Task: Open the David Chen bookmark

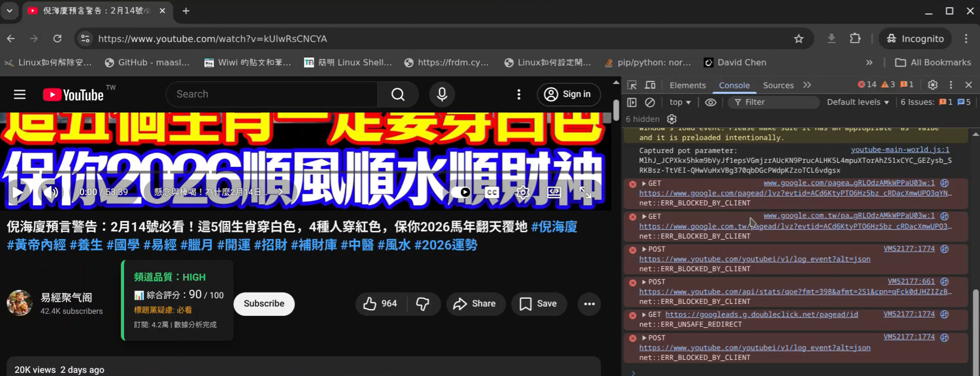Action: (735, 63)
